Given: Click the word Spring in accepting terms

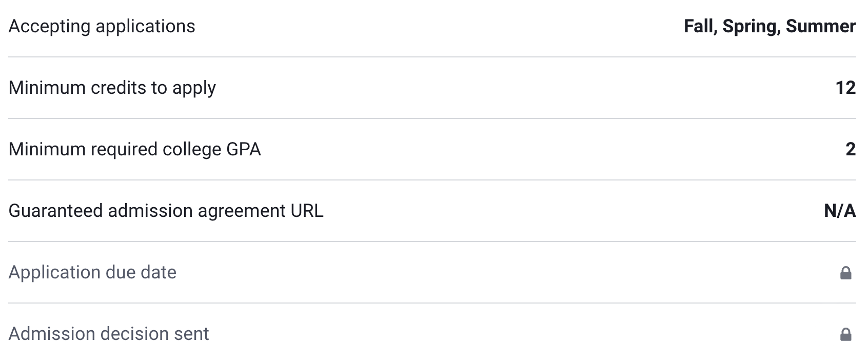Looking at the screenshot, I should click(751, 26).
